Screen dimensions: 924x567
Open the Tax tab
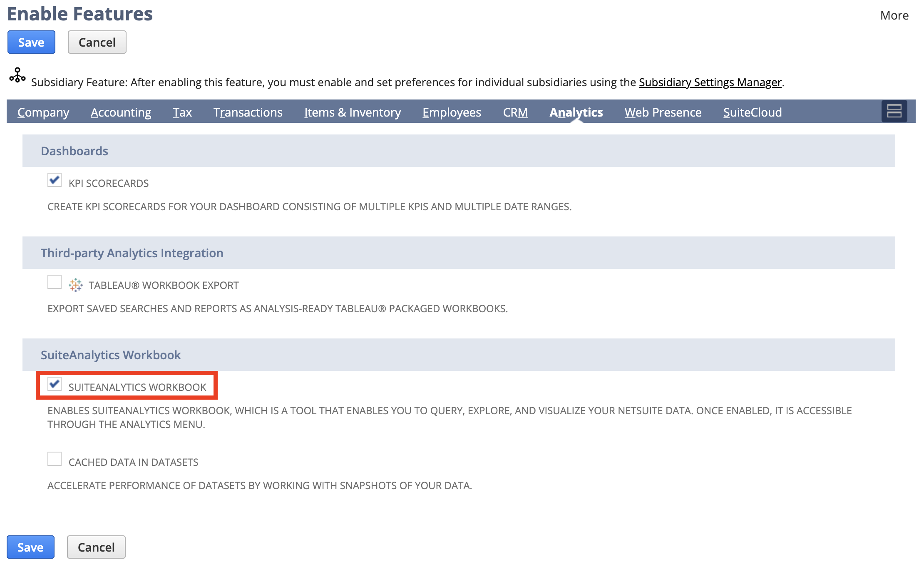[x=182, y=112]
